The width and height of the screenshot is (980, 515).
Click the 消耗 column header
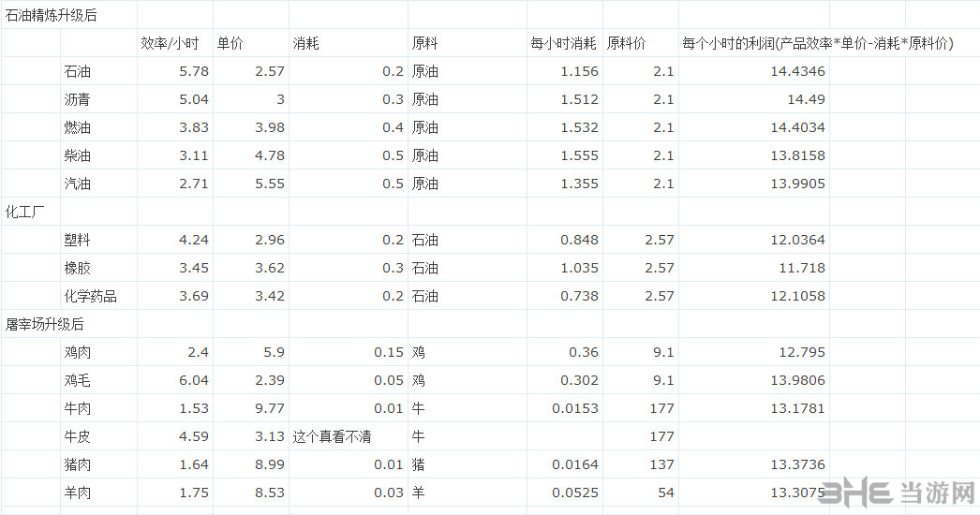click(x=306, y=43)
